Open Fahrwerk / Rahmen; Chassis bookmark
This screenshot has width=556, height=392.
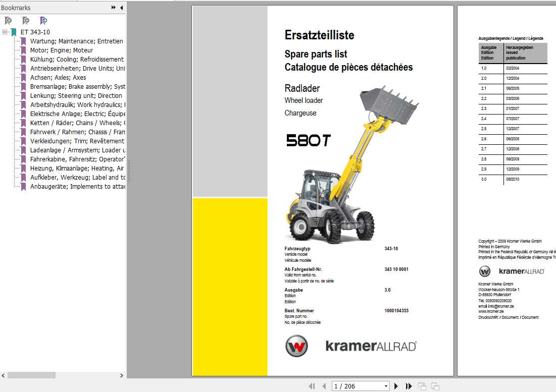78,132
